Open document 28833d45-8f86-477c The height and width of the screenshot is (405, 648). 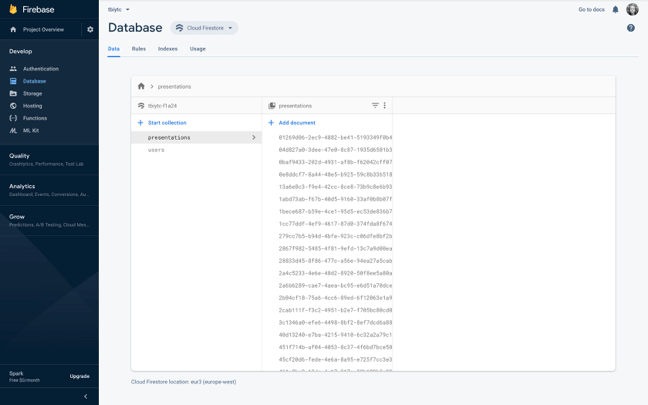[x=335, y=261]
